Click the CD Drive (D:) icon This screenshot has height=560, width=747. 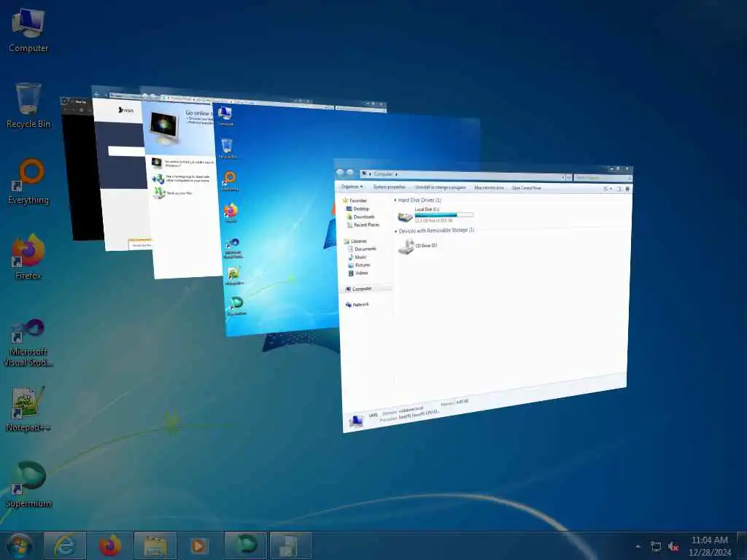pos(406,246)
